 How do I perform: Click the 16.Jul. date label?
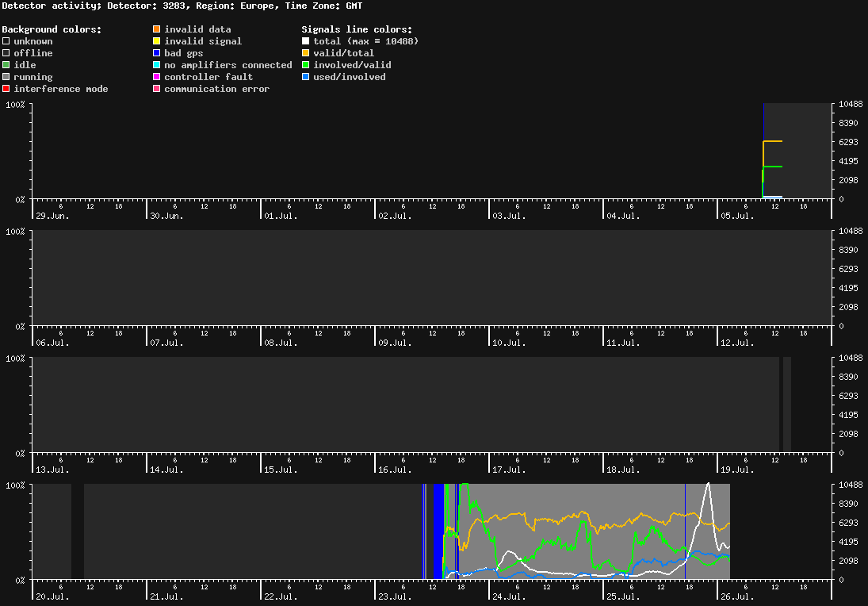tap(396, 470)
